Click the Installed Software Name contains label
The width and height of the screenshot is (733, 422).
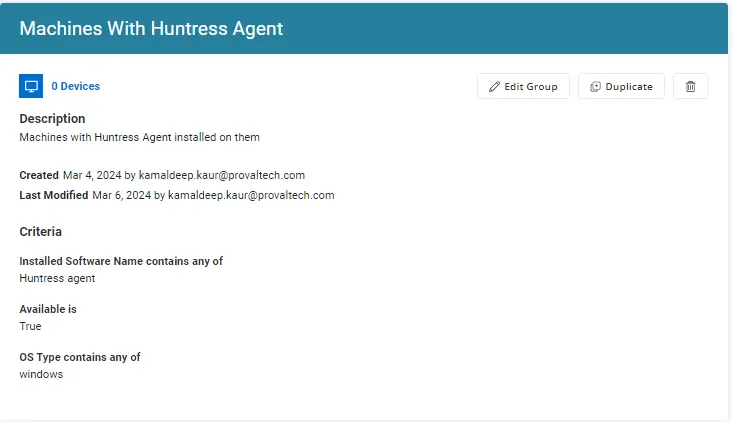click(x=121, y=261)
